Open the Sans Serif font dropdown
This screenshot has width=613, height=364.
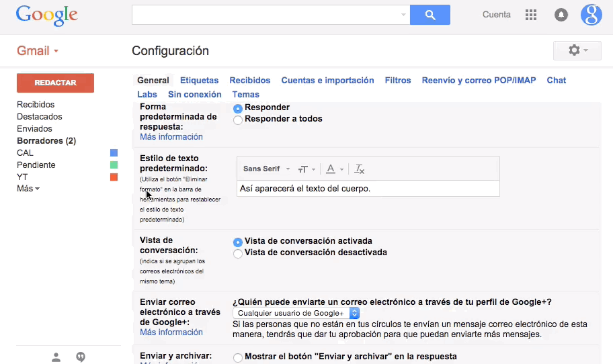[267, 169]
